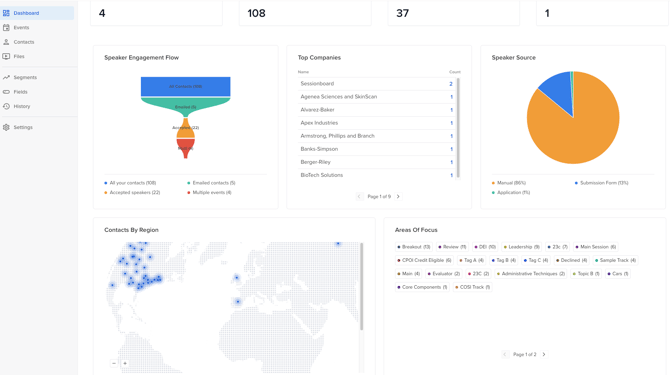This screenshot has height=375, width=670.
Task: Go to next page of Areas Of Focus
Action: [x=544, y=354]
